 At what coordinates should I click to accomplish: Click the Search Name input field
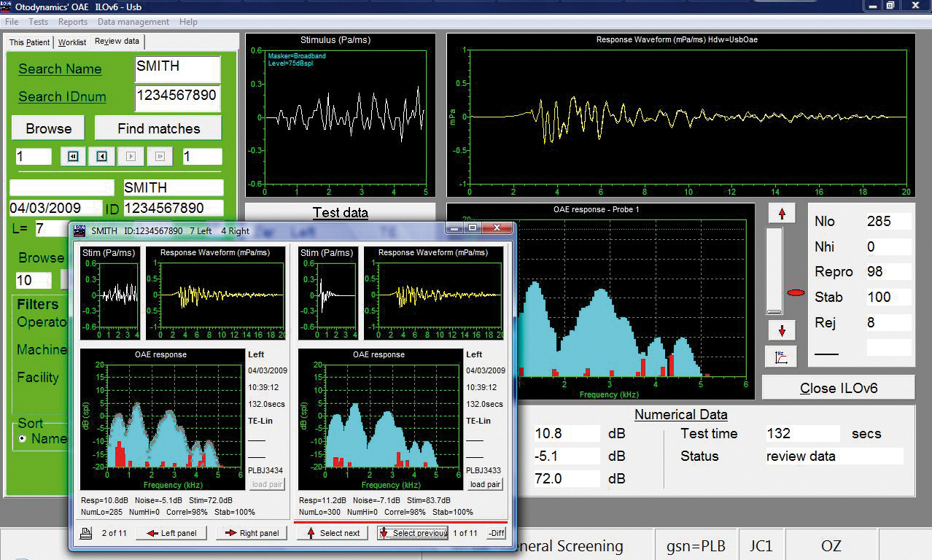tap(177, 69)
